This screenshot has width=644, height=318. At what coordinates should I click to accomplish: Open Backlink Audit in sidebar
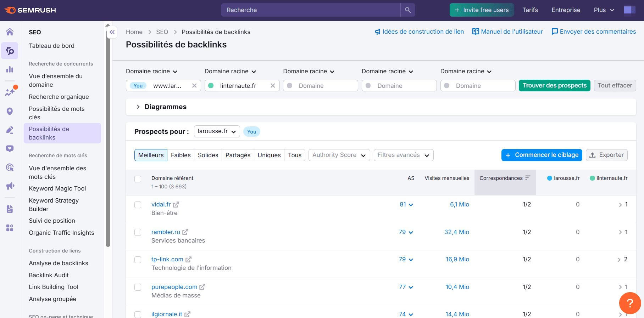(49, 275)
